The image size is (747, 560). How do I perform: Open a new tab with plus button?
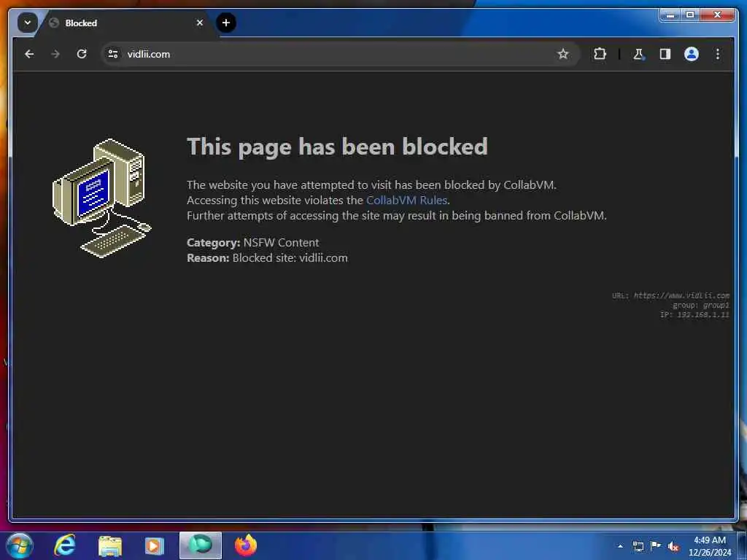(x=226, y=23)
